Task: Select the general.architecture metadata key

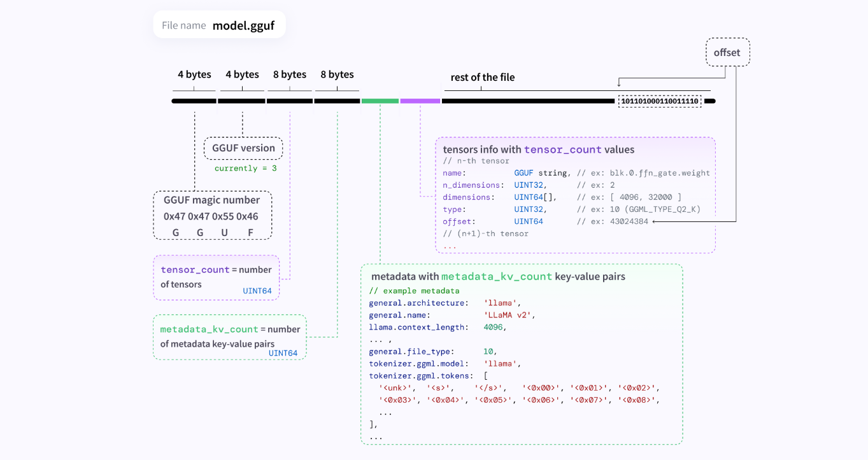Action: 418,303
